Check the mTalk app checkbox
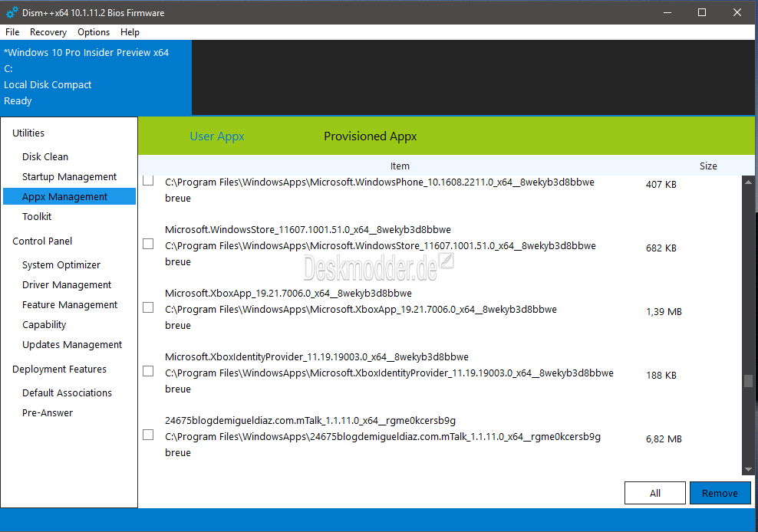This screenshot has height=532, width=758. [148, 435]
